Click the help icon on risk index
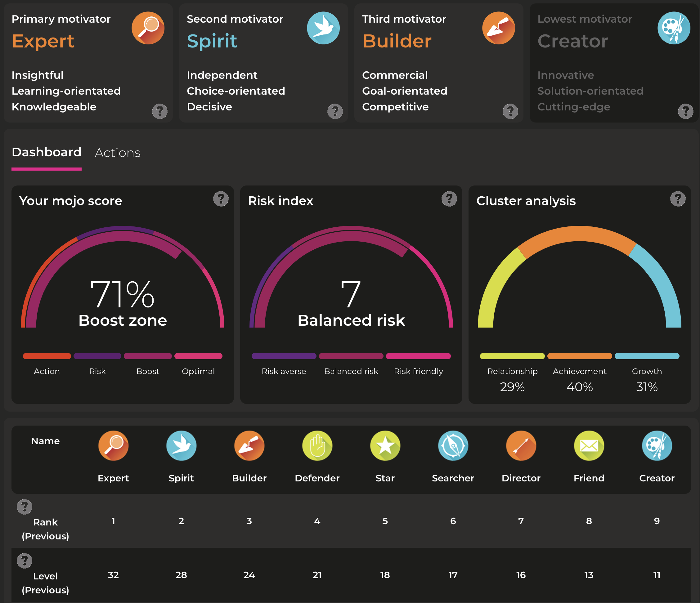Viewport: 700px width, 603px height. point(449,199)
